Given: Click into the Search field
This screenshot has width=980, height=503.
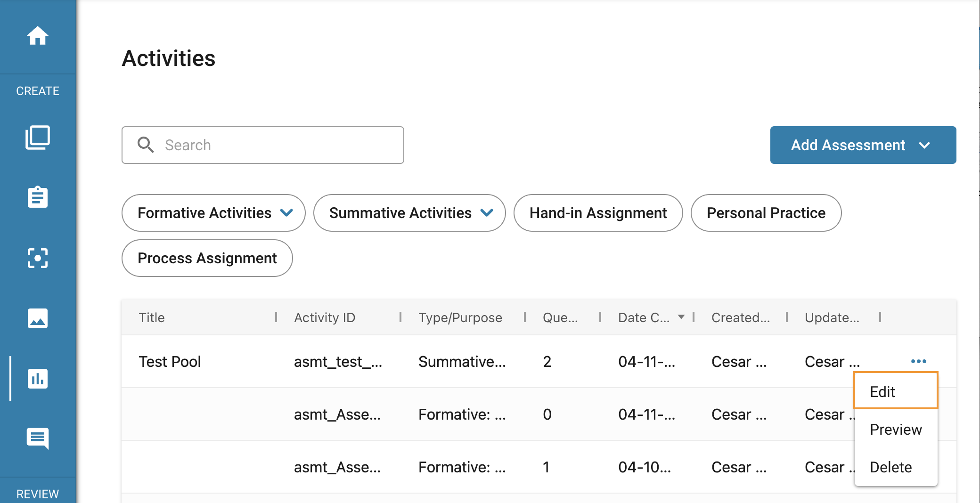Looking at the screenshot, I should tap(263, 145).
